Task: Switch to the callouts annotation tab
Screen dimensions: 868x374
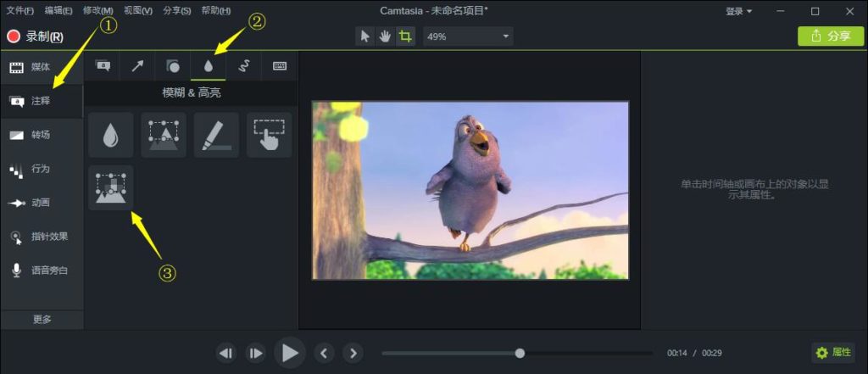Action: (103, 66)
